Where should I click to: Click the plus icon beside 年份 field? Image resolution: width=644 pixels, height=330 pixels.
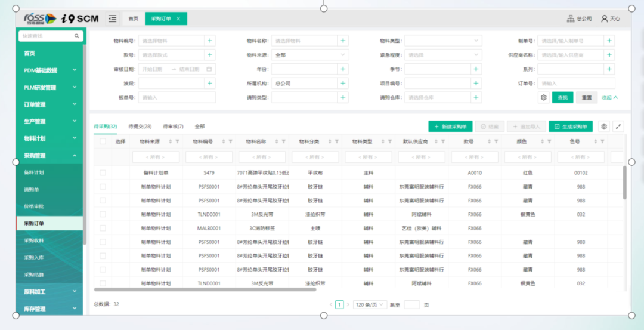343,69
